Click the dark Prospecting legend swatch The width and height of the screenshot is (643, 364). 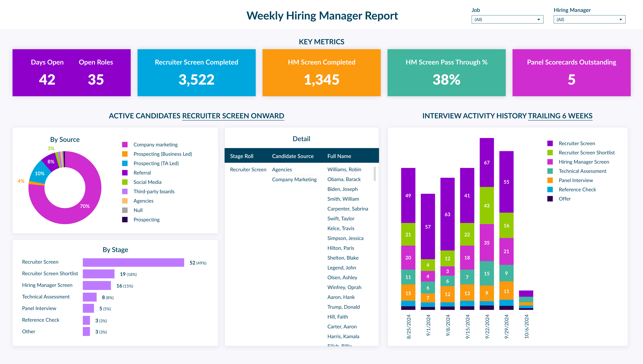point(125,220)
